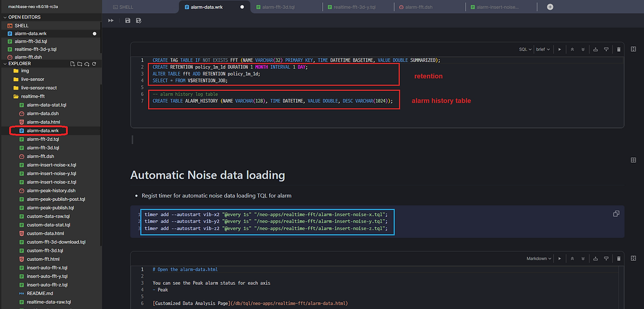The height and width of the screenshot is (309, 644).
Task: Open realtime-data-raw.tql file
Action: click(49, 302)
